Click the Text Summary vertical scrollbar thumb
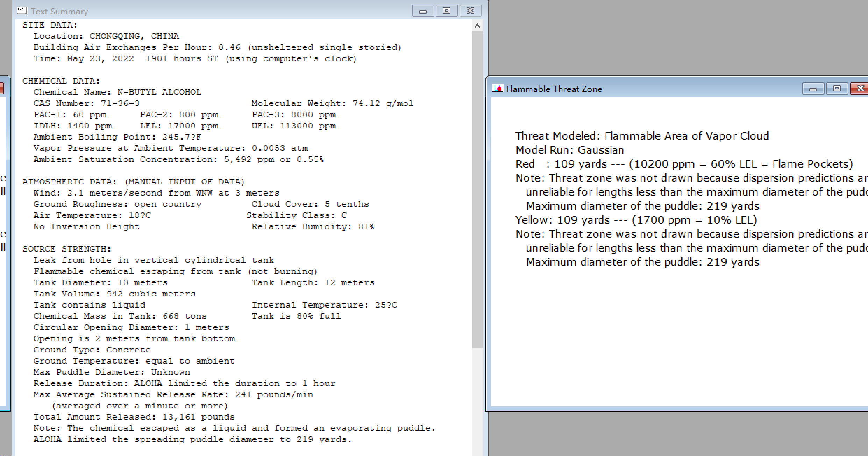The height and width of the screenshot is (456, 868). point(477,189)
